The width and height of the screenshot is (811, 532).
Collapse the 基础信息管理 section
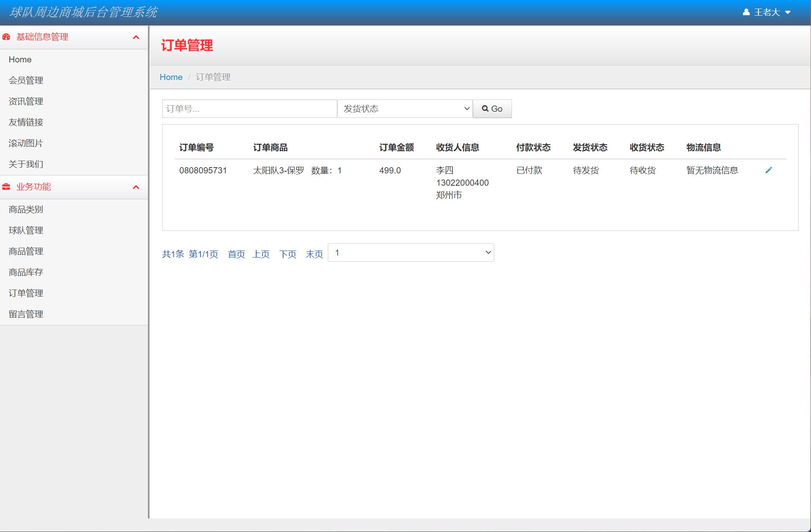136,37
